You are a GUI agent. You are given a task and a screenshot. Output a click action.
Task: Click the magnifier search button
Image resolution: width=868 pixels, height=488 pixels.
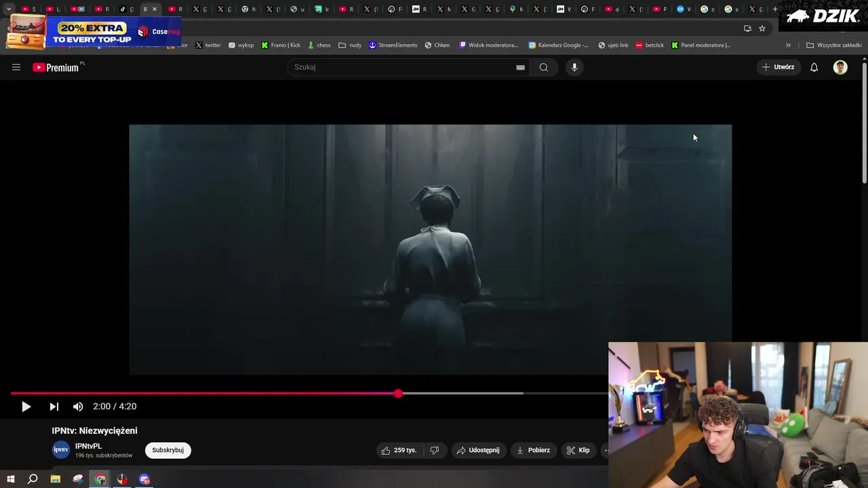[x=544, y=67]
